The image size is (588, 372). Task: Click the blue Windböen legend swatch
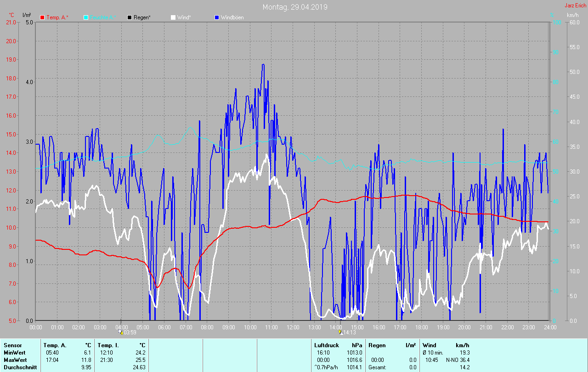point(217,17)
